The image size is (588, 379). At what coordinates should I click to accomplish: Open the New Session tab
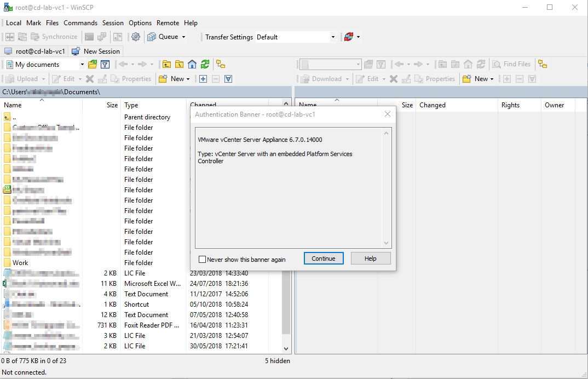[96, 51]
